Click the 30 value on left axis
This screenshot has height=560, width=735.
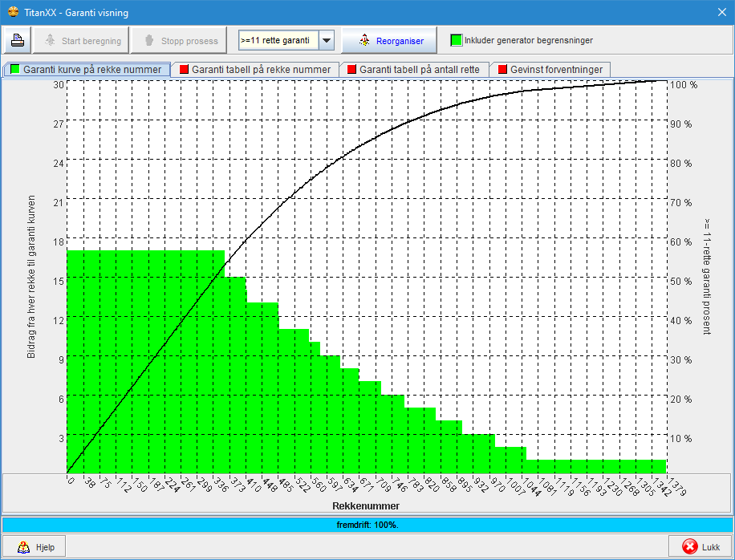[x=58, y=85]
